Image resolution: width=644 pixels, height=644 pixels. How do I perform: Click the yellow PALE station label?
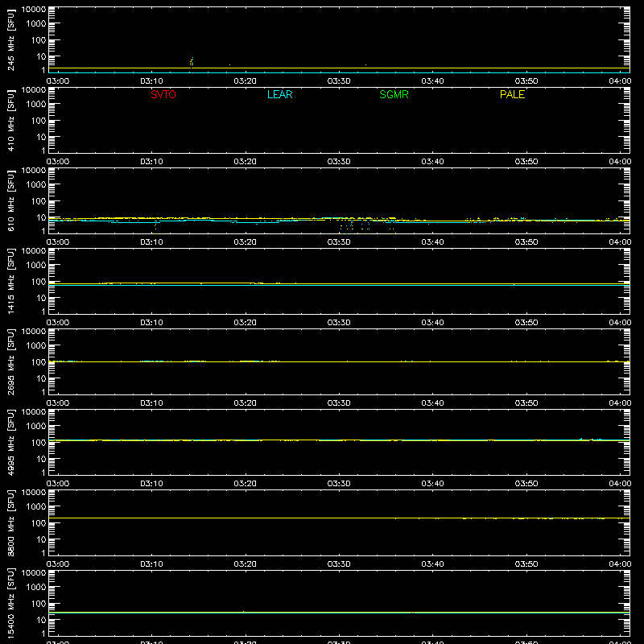(512, 94)
